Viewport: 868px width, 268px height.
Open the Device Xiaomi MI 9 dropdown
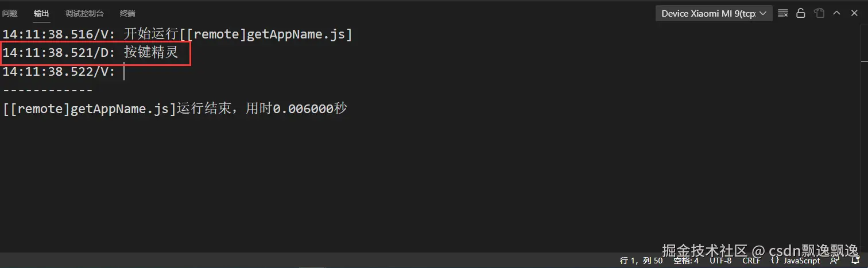tap(714, 13)
